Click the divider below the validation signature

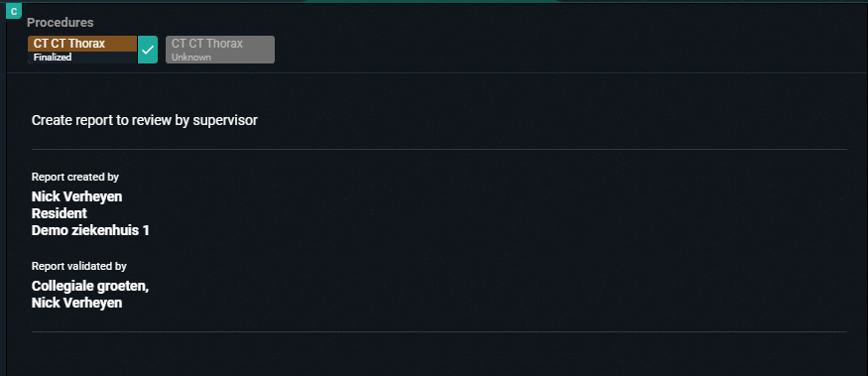[x=439, y=331]
